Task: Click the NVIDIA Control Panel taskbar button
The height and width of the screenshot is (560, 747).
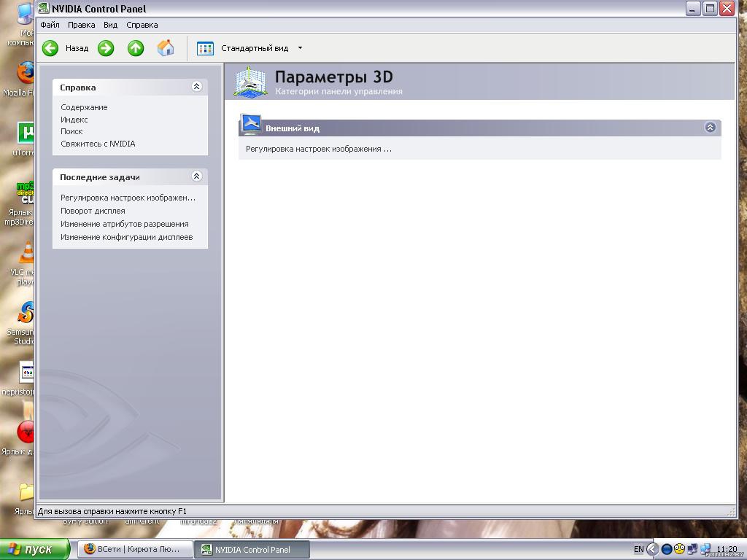Action: click(252, 550)
